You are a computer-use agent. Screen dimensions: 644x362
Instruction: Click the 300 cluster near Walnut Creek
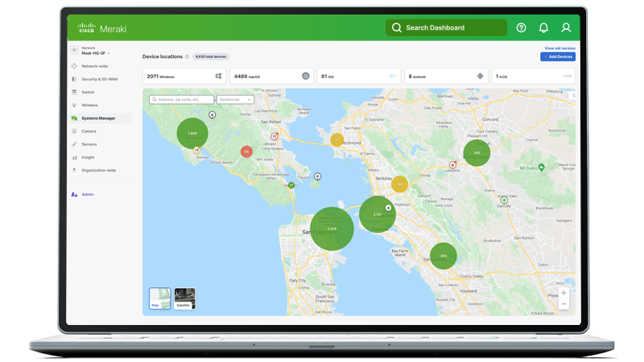coord(477,153)
